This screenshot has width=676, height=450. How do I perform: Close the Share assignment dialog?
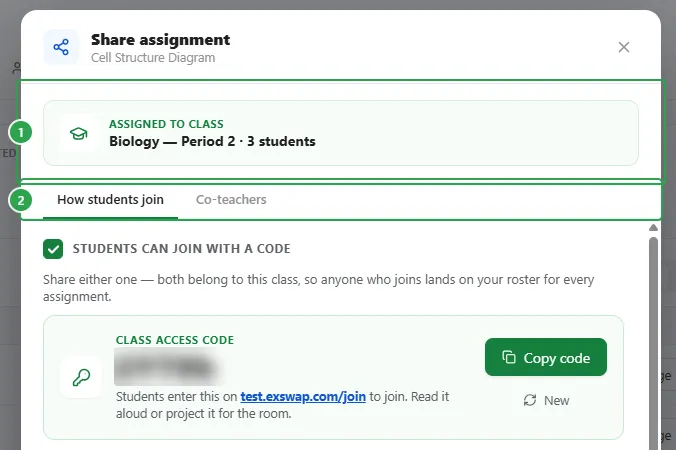tap(623, 47)
